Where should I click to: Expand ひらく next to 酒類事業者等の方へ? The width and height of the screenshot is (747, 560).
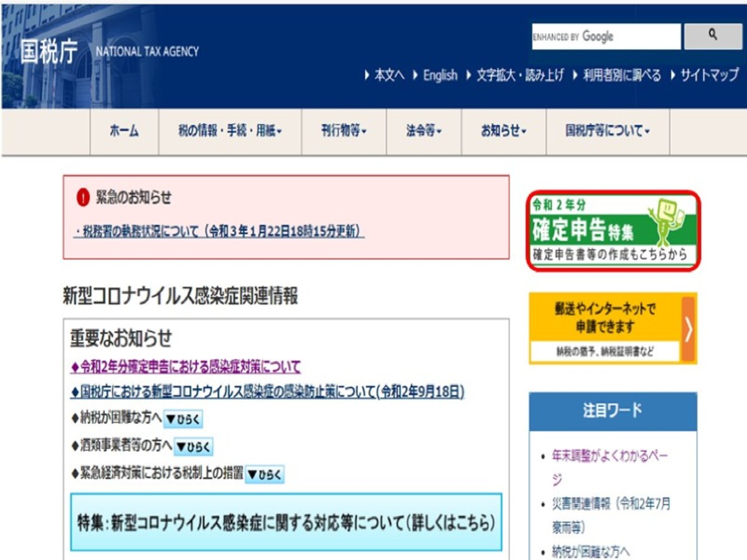194,446
